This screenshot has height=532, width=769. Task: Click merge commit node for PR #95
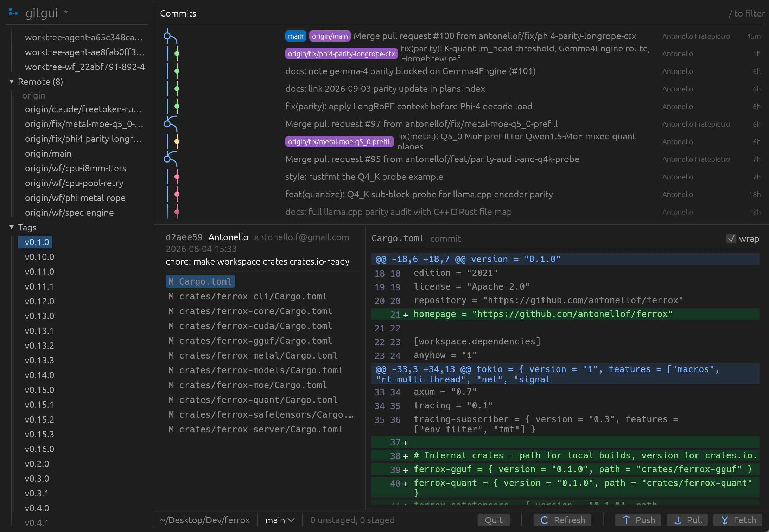[167, 159]
